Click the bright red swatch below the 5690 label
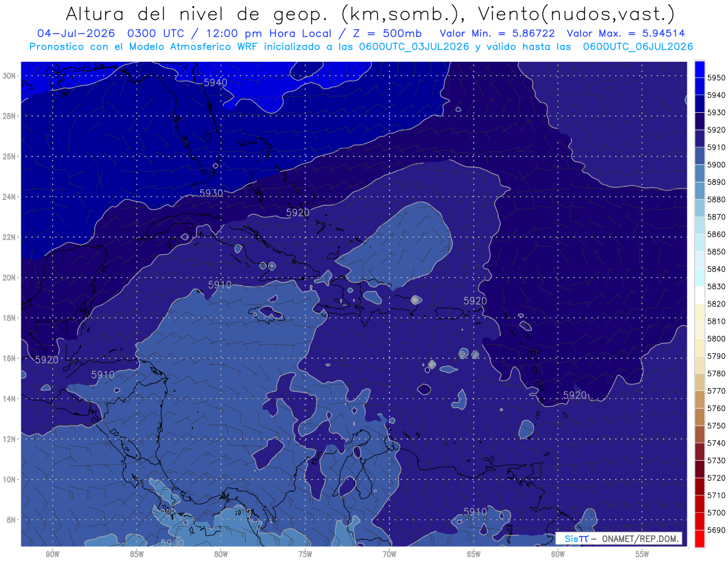The height and width of the screenshot is (562, 728). click(699, 538)
